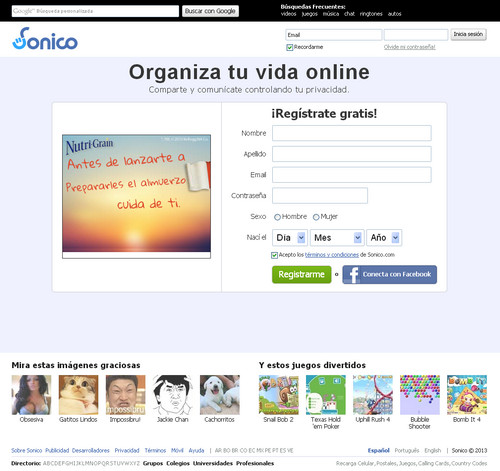The image size is (500, 471).
Task: View the Jackie Chan meme image
Action: point(172,395)
